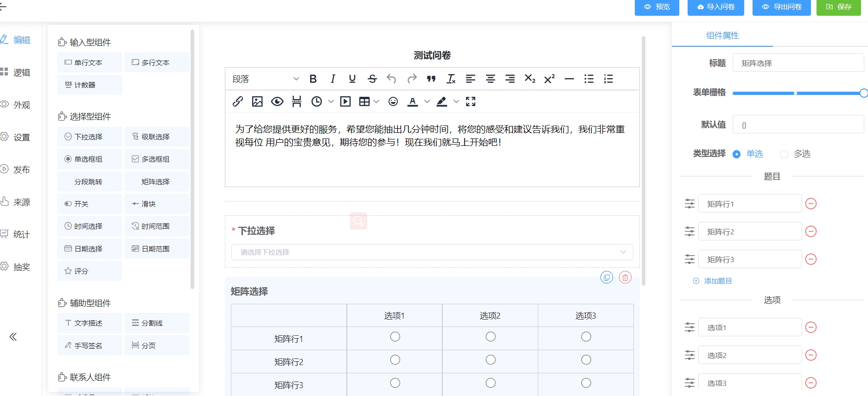Open 设置 sidebar section
This screenshot has width=868, height=396.
click(15, 137)
